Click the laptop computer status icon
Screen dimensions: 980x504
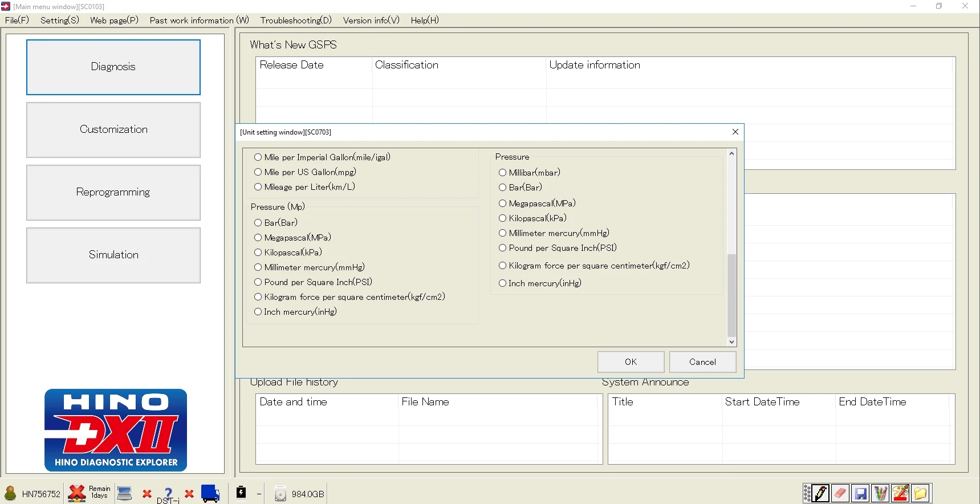(x=124, y=493)
